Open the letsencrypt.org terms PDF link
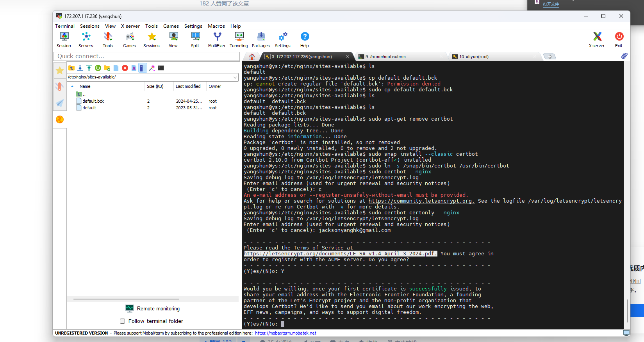This screenshot has height=342, width=644. (340, 253)
